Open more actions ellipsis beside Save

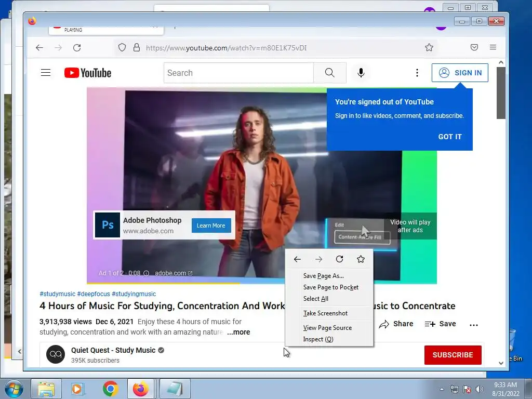tap(474, 325)
